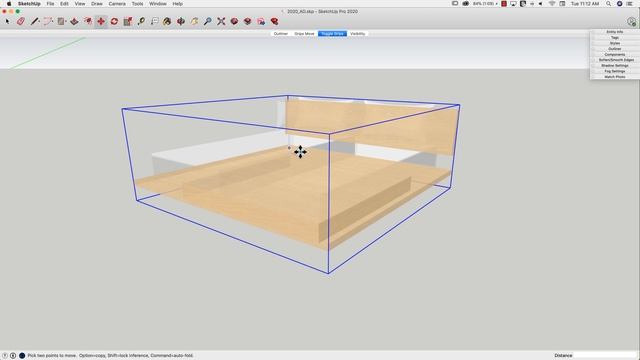This screenshot has width=640, height=360.
Task: Open the Visibility scene tab
Action: coord(358,33)
